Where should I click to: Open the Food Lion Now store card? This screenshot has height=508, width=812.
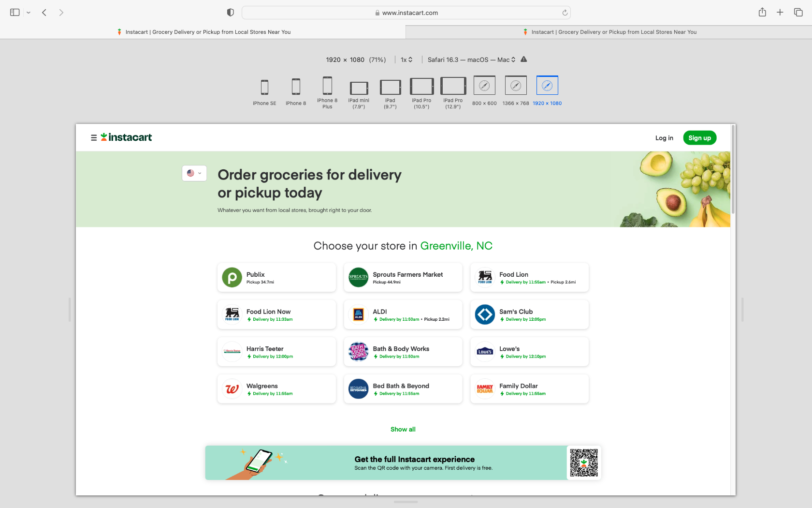(276, 314)
